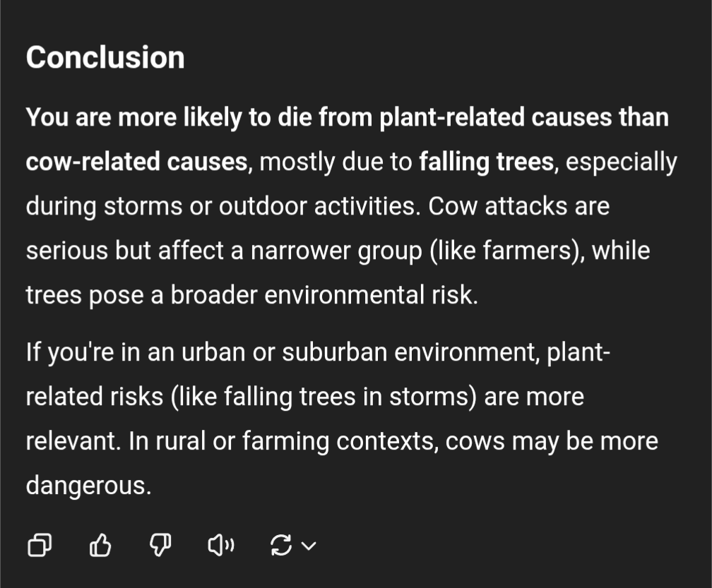This screenshot has height=588, width=712.
Task: Click the Conclusion heading
Action: point(105,58)
